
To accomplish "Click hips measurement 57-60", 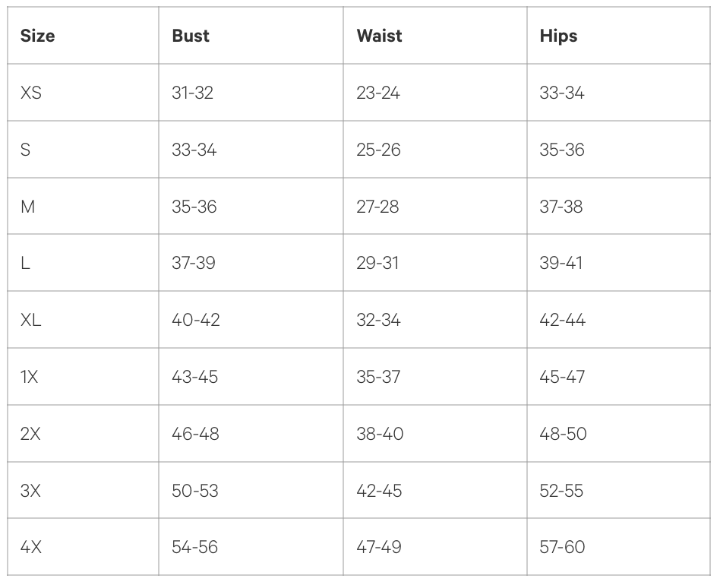I will pyautogui.click(x=562, y=547).
